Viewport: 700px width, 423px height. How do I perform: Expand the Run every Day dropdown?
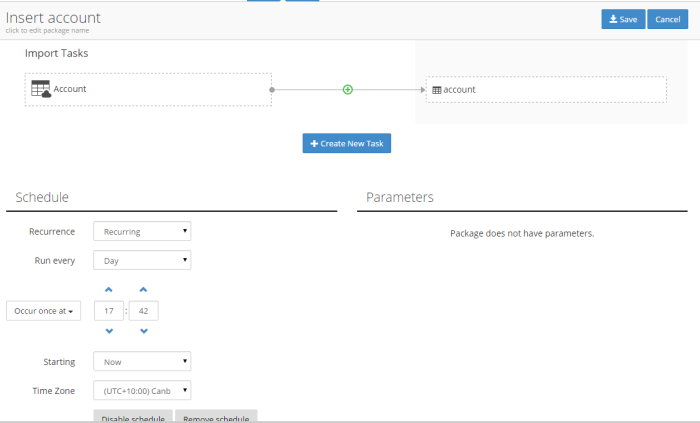point(141,260)
